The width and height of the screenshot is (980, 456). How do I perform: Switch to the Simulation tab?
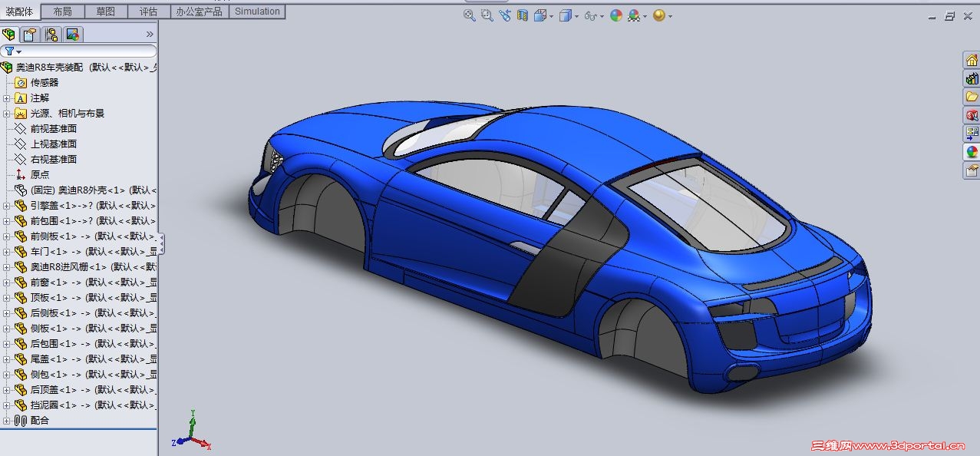click(x=258, y=12)
